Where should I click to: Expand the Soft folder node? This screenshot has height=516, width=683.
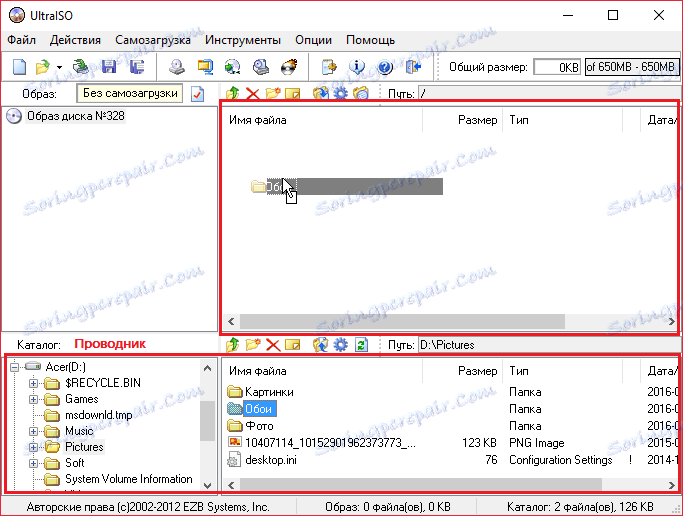coord(34,463)
